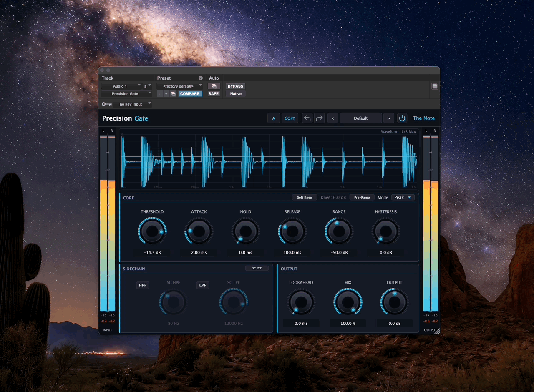Click the BYPASS button
This screenshot has height=392, width=534.
point(235,86)
